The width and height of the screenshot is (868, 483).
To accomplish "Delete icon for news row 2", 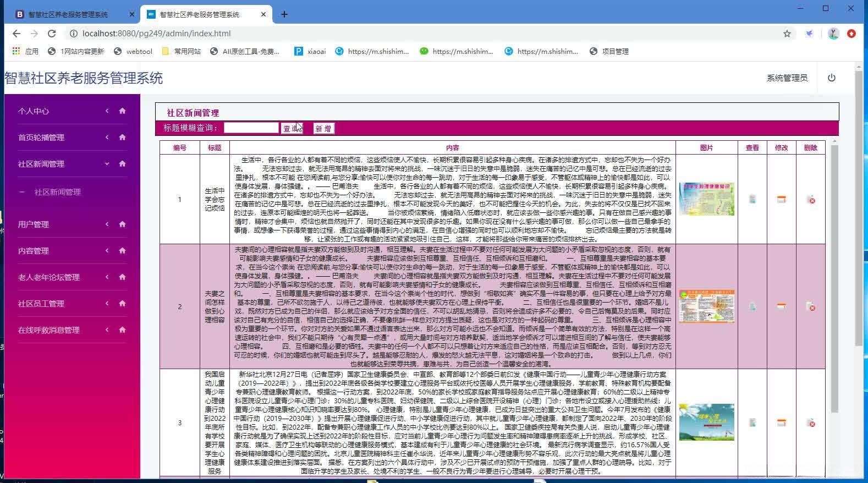I will coord(811,307).
